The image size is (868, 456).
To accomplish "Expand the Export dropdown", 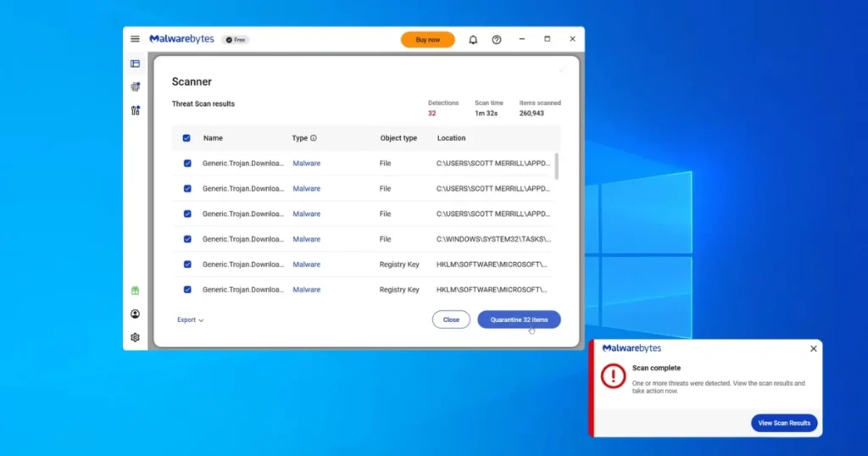I will tap(191, 320).
